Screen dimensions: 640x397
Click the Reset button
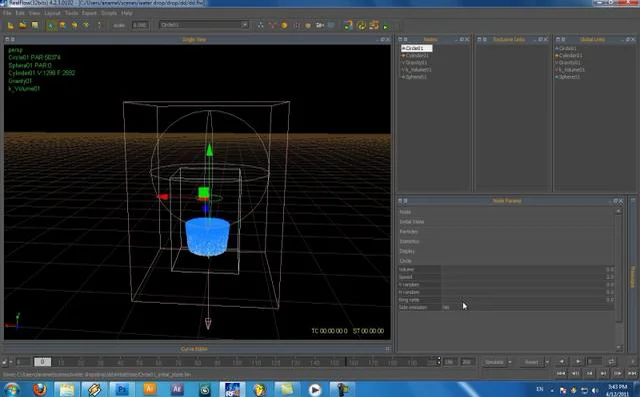[531, 362]
